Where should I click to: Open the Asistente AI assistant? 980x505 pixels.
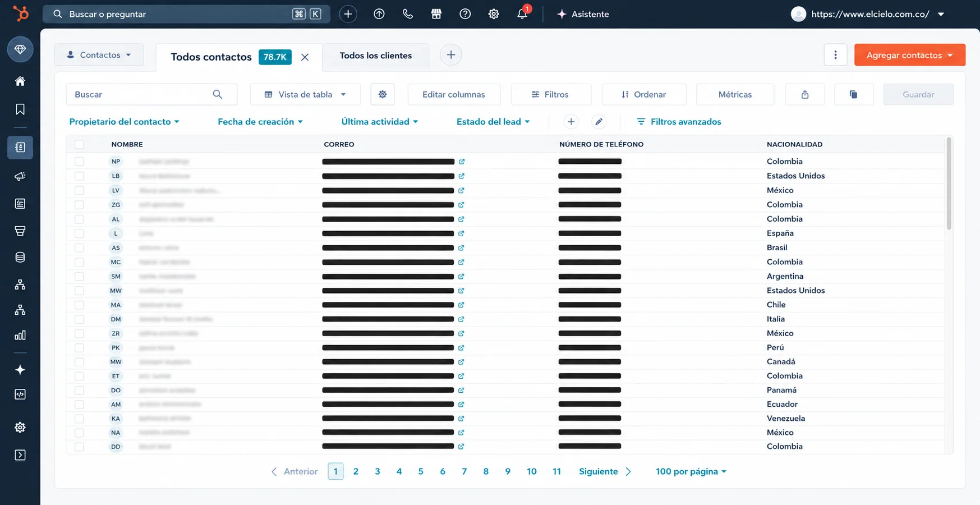pyautogui.click(x=583, y=14)
